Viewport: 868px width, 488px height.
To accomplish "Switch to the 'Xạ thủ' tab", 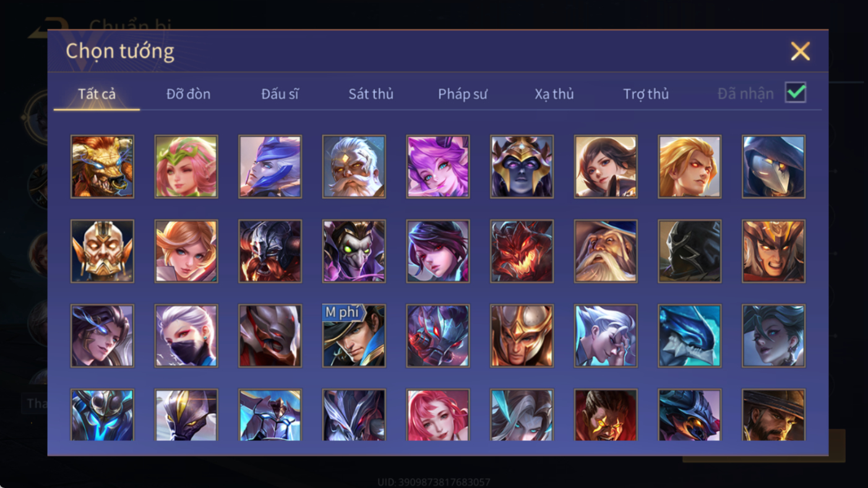I will coord(554,94).
